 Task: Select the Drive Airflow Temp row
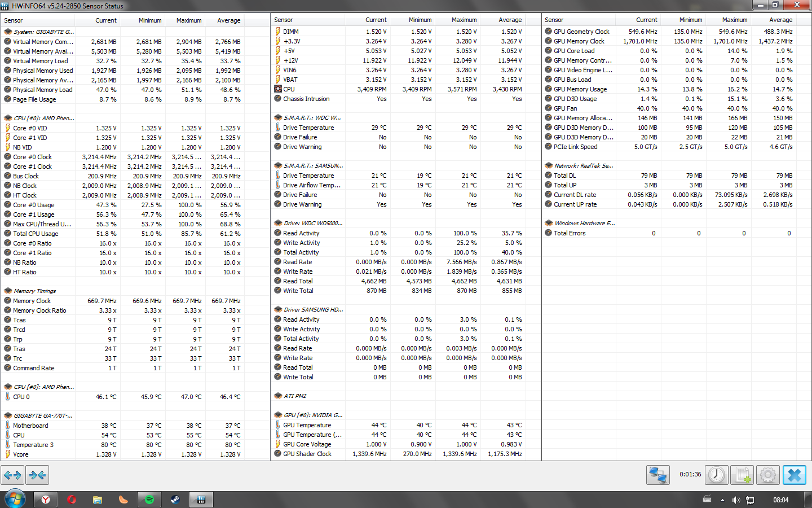tap(406, 185)
